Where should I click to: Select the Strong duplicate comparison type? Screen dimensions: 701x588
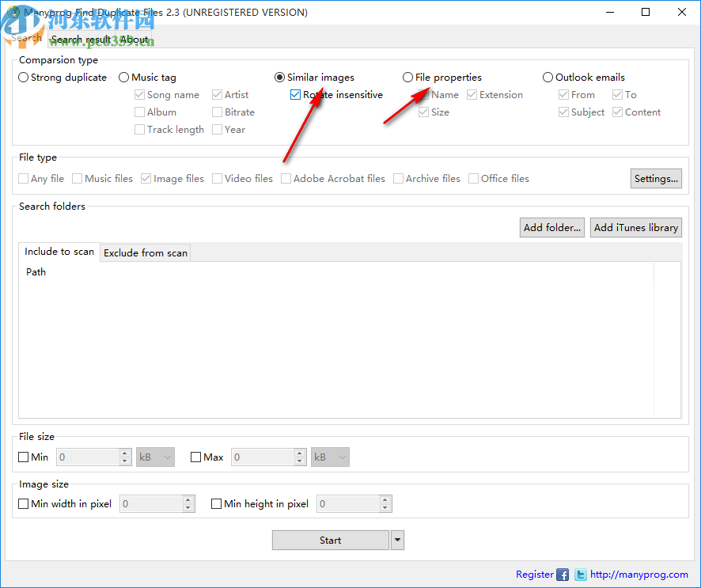click(23, 77)
